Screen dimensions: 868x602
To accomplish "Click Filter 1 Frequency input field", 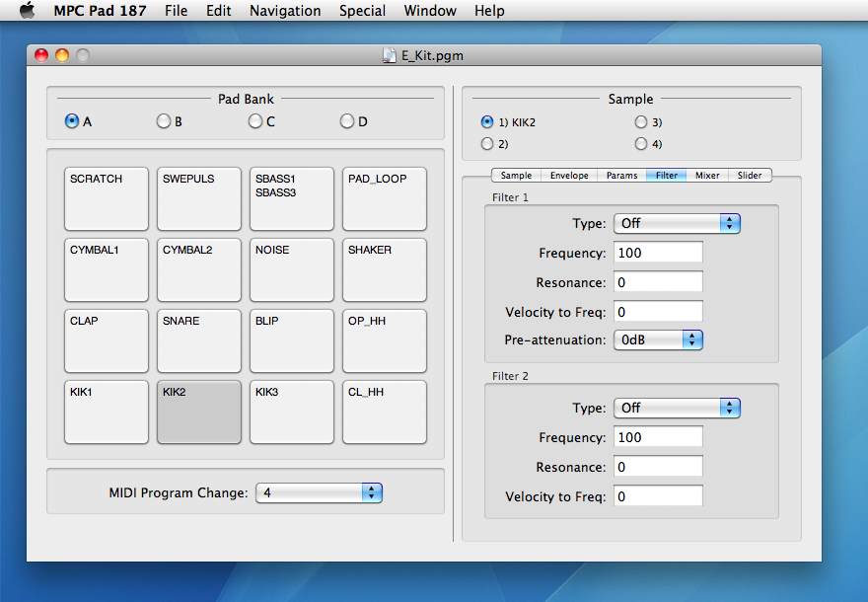I will pyautogui.click(x=658, y=253).
